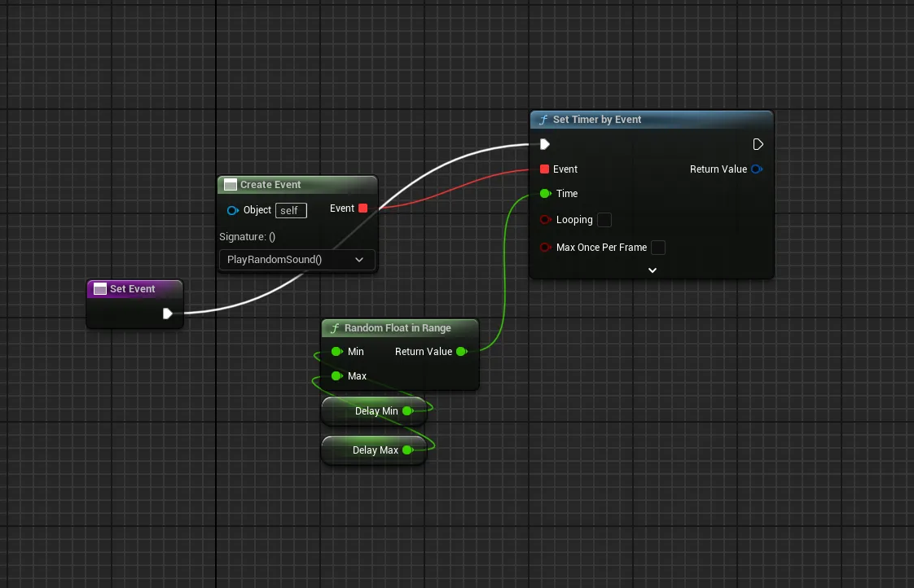Click the Set Event output execution pin
Viewport: 914px width, 588px height.
167,314
